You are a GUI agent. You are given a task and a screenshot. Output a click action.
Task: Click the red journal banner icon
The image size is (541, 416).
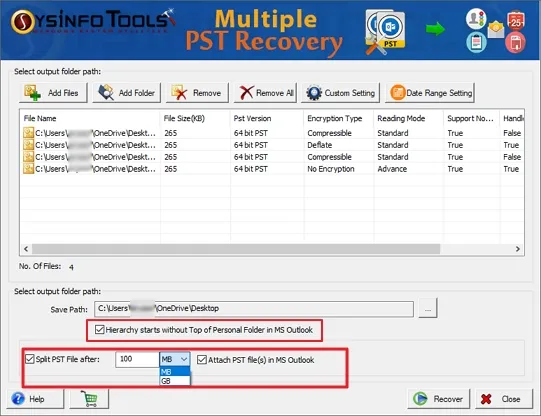click(515, 42)
